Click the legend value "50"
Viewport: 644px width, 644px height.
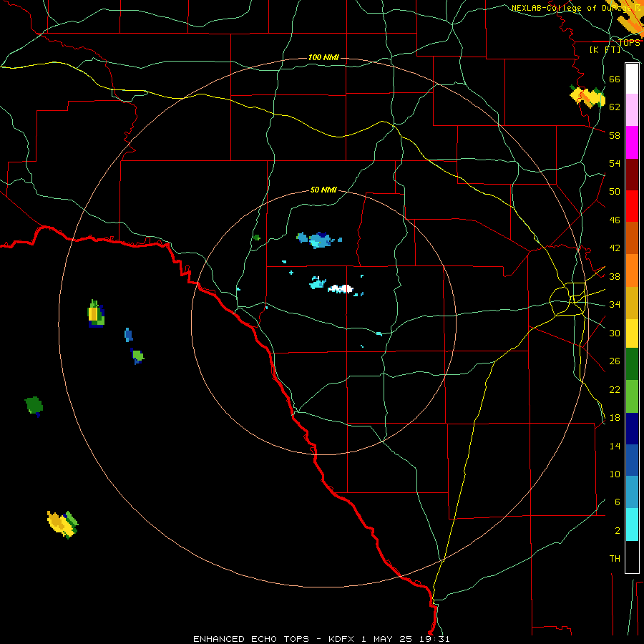tap(615, 192)
